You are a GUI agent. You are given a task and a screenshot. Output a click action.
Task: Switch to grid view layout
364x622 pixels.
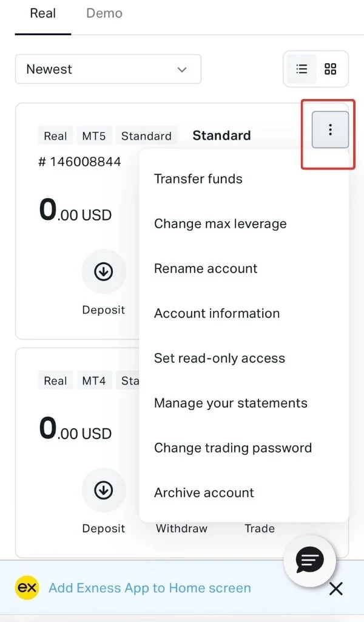pyautogui.click(x=331, y=69)
